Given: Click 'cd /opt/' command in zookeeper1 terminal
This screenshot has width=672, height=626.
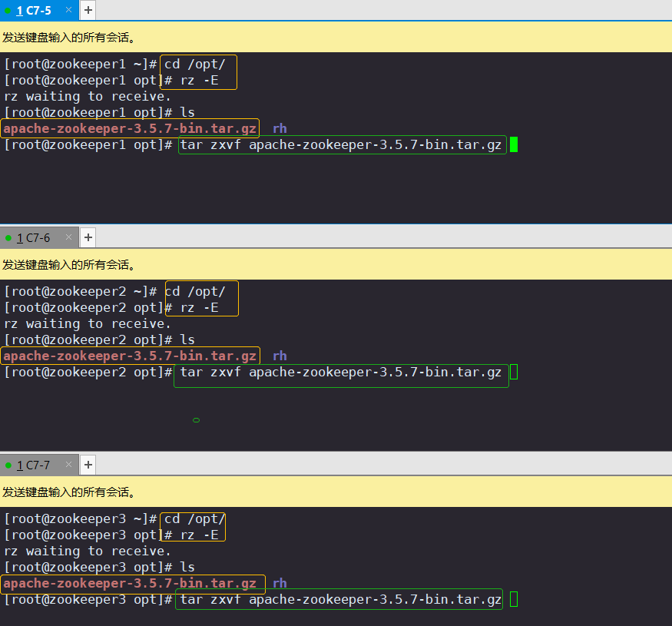Looking at the screenshot, I should 194,65.
